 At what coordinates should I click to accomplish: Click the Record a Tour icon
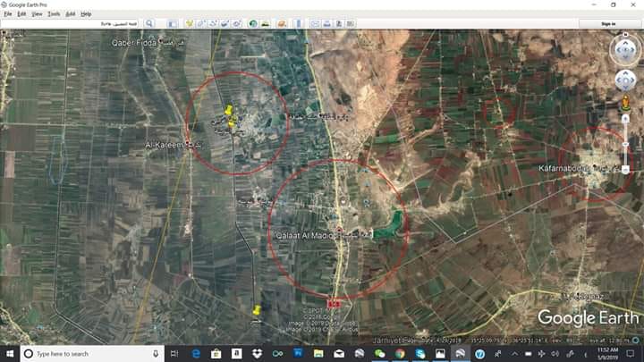[x=237, y=24]
